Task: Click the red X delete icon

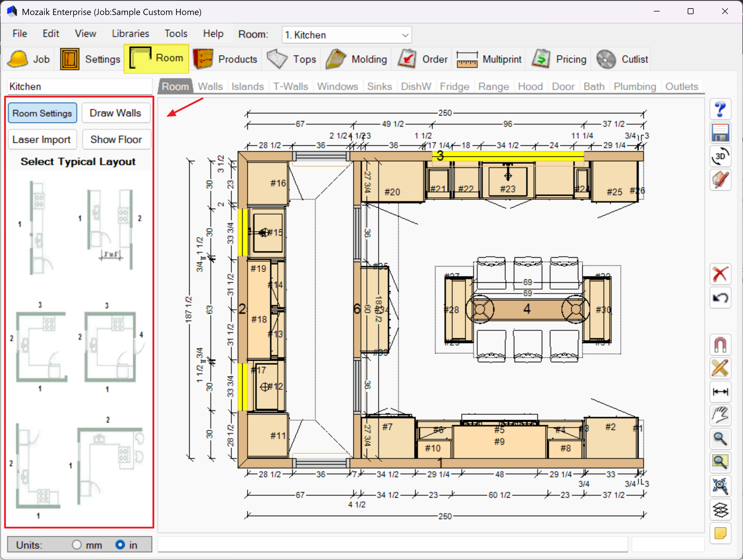Action: (720, 274)
